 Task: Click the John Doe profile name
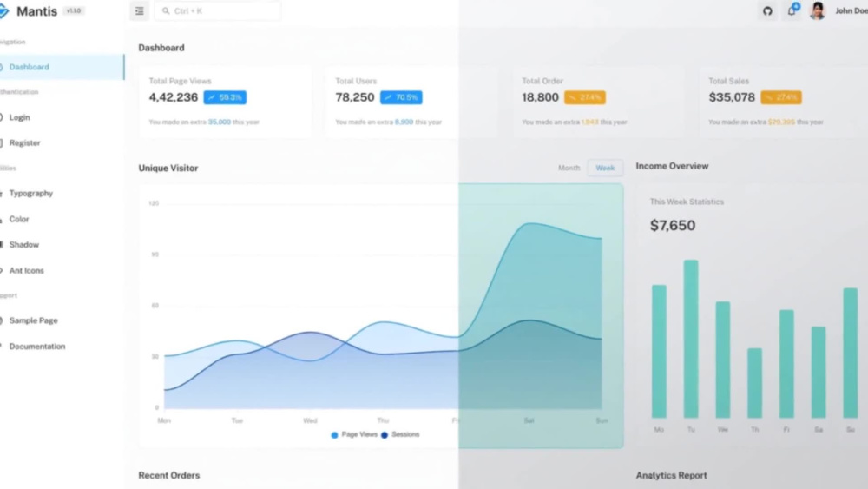point(852,11)
